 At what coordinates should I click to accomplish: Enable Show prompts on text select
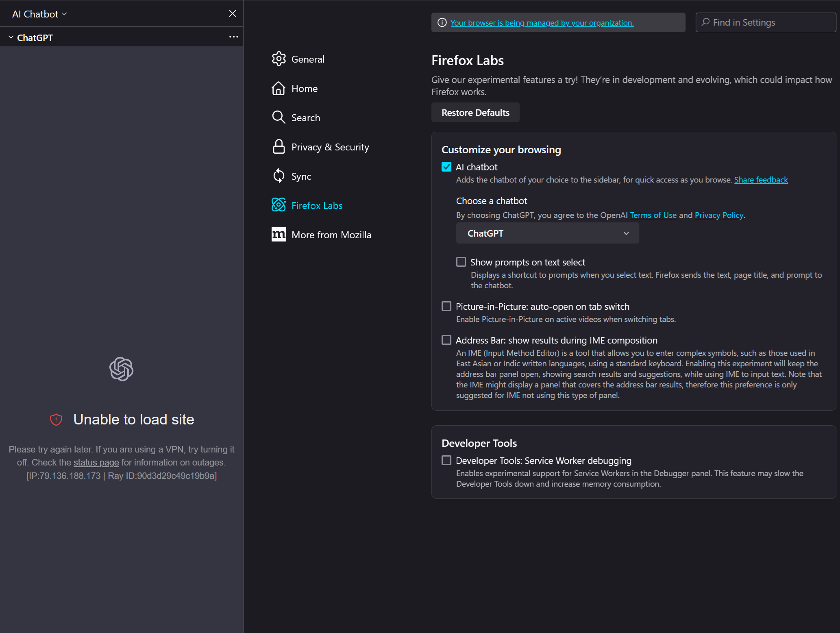pyautogui.click(x=461, y=262)
